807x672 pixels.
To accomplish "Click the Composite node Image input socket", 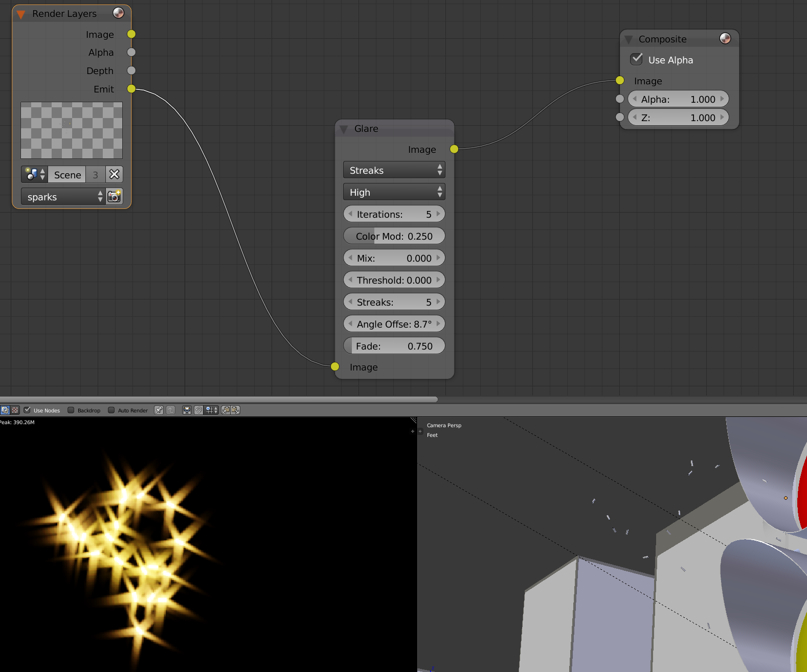I will click(620, 80).
